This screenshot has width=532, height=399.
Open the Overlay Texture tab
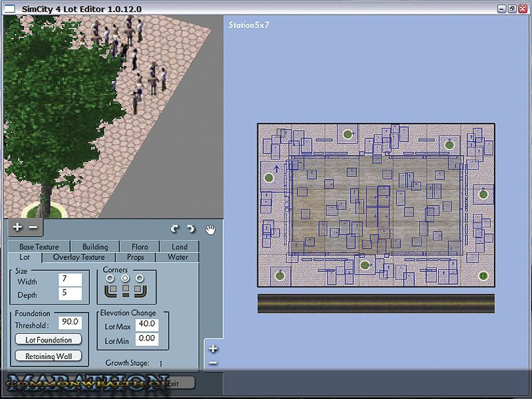tap(78, 257)
